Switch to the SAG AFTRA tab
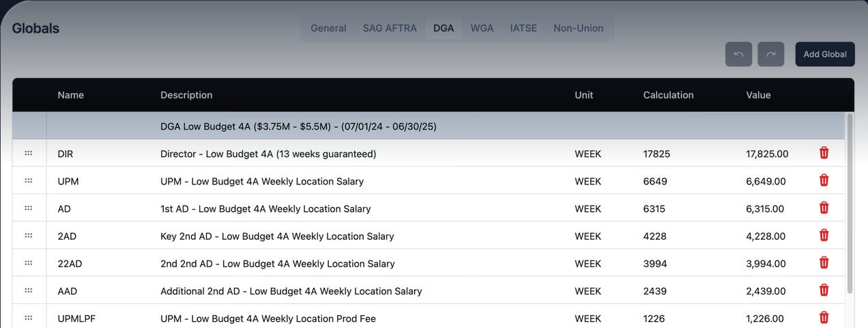This screenshot has width=868, height=328. click(x=390, y=28)
